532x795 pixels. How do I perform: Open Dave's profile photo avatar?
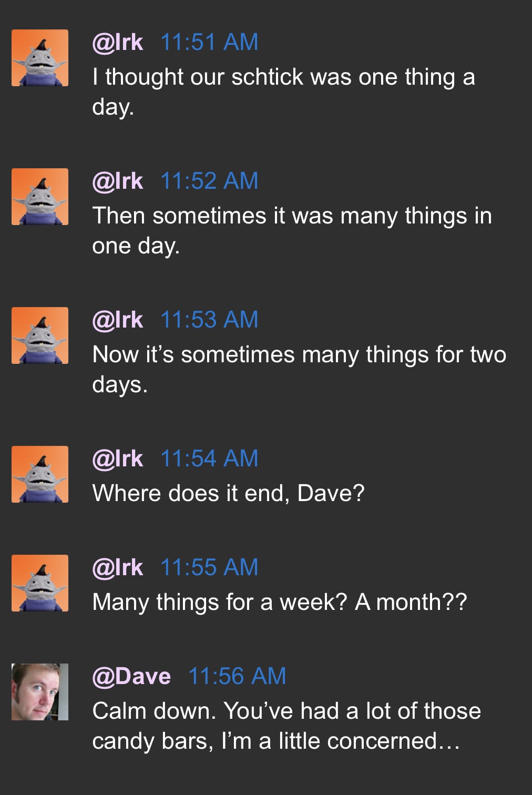tap(40, 692)
